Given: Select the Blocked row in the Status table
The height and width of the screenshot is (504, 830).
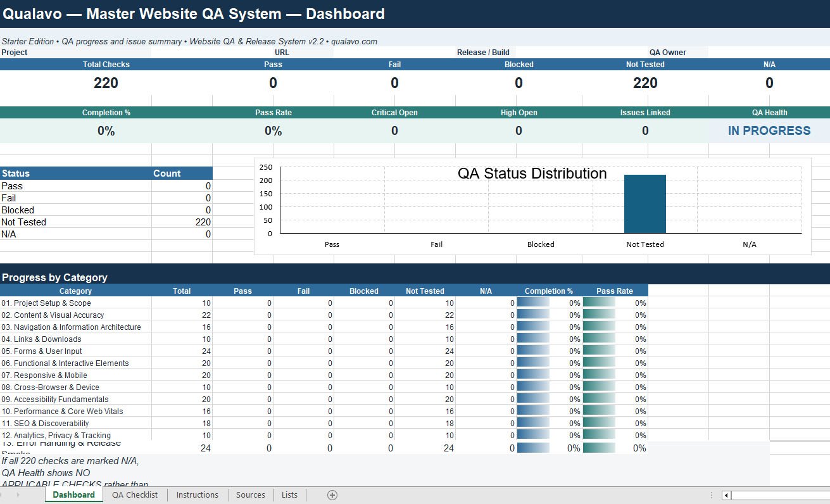Looking at the screenshot, I should pos(106,210).
